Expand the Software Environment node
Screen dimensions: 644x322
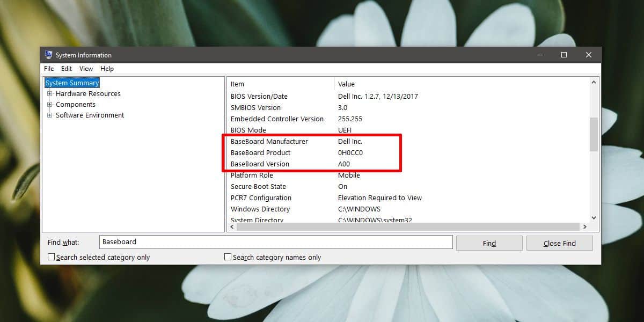point(50,115)
